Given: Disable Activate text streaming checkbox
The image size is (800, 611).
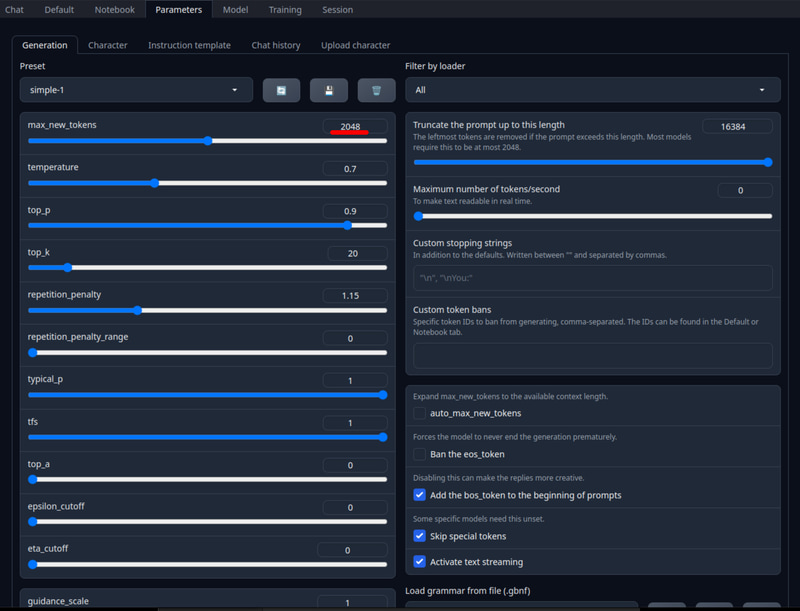Looking at the screenshot, I should 419,562.
